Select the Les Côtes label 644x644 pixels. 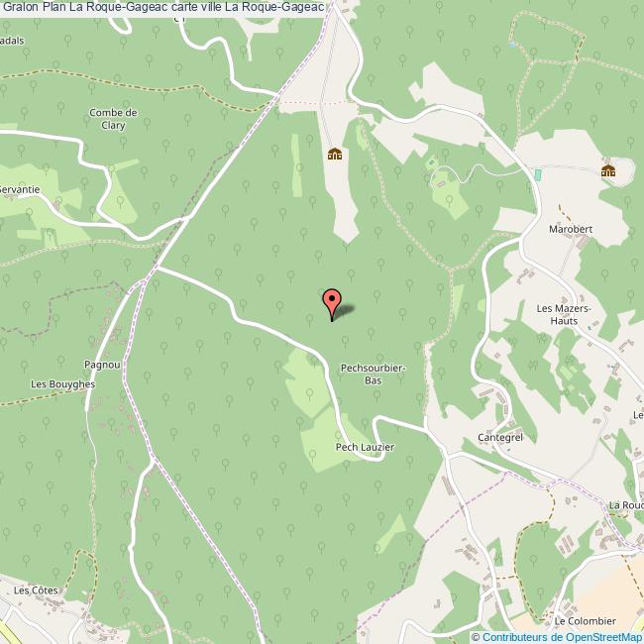click(36, 590)
